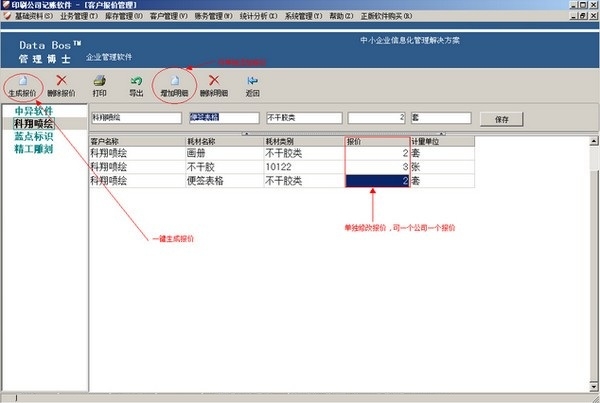Select customer 精工雕刻 in the list
The image size is (600, 403).
34,149
